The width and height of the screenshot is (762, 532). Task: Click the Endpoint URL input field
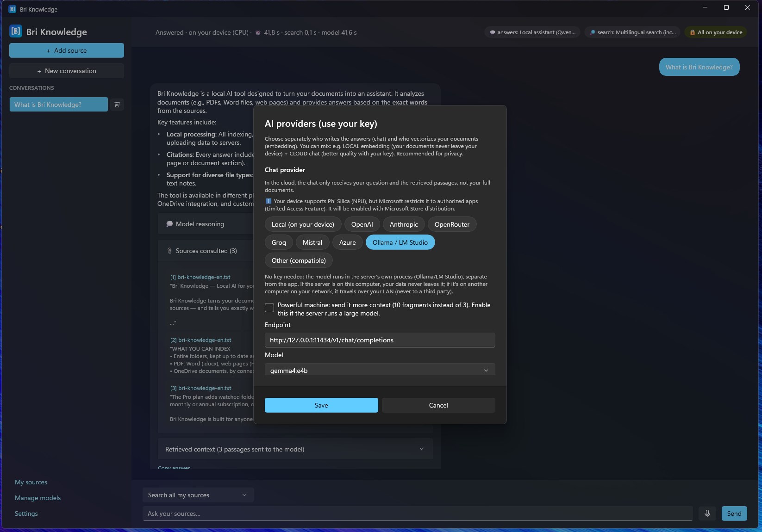(380, 340)
